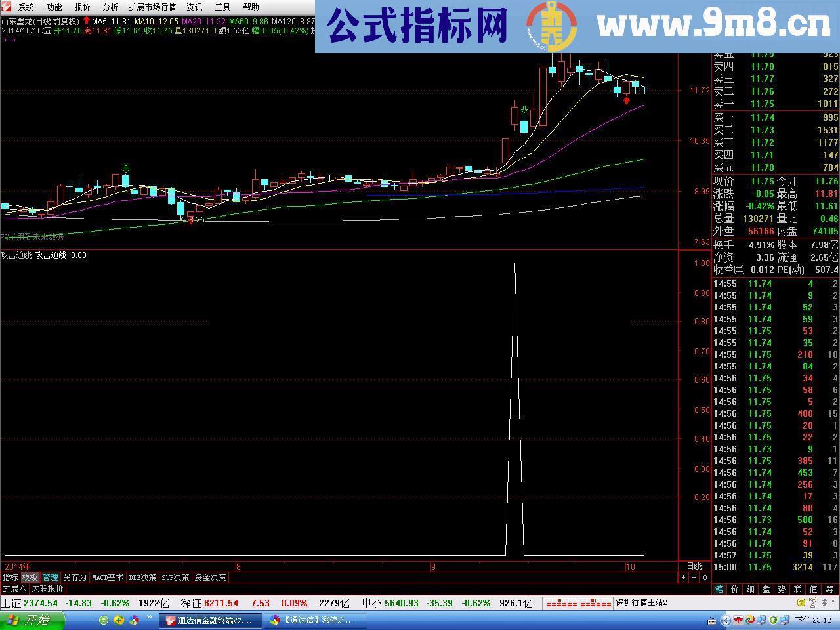The width and height of the screenshot is (840, 630).
Task: Open the 分析 menu
Action: pyautogui.click(x=110, y=7)
